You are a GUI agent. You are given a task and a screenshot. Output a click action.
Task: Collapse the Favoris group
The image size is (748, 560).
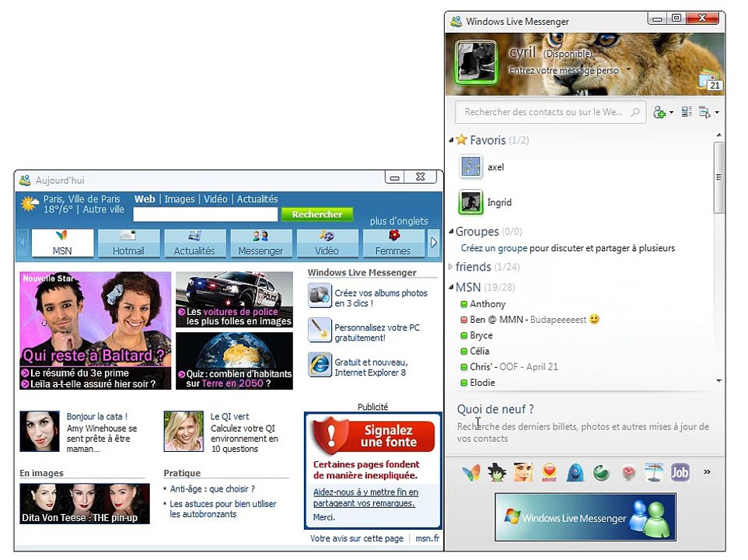tap(451, 140)
